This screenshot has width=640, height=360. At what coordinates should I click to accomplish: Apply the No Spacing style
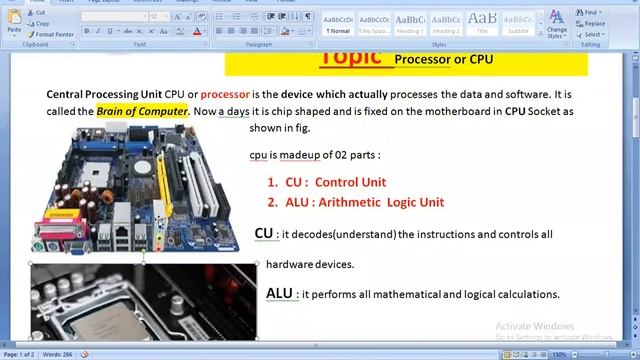(374, 24)
